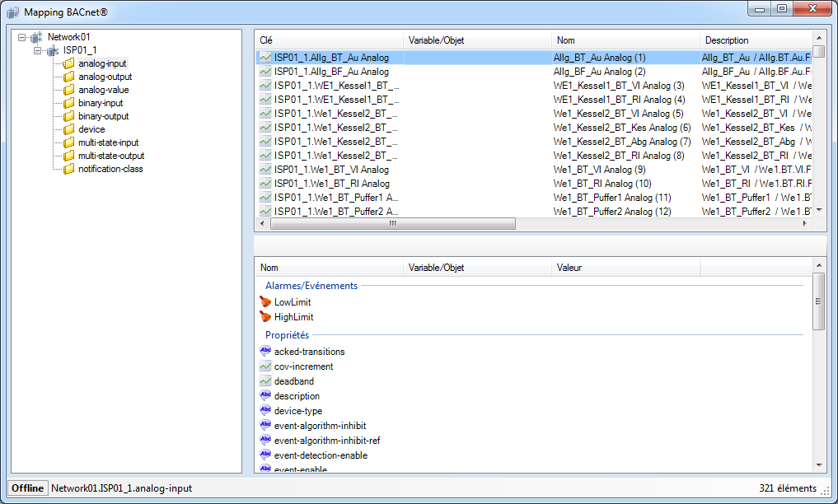Image resolution: width=838 pixels, height=504 pixels.
Task: Select the deadband property
Action: [x=294, y=381]
